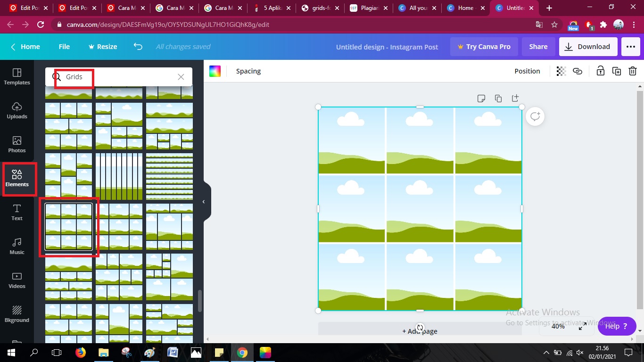
Task: Click the canvas rotate handle below grid
Action: 420,328
